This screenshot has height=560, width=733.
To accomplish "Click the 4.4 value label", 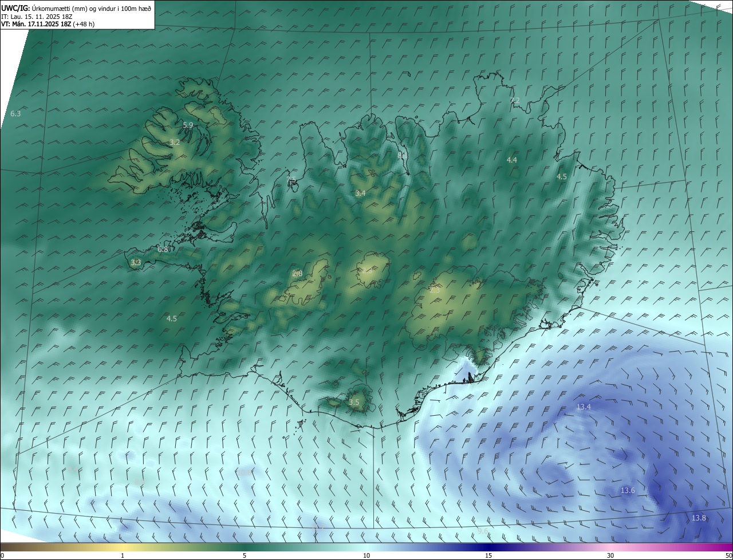I will pyautogui.click(x=512, y=160).
